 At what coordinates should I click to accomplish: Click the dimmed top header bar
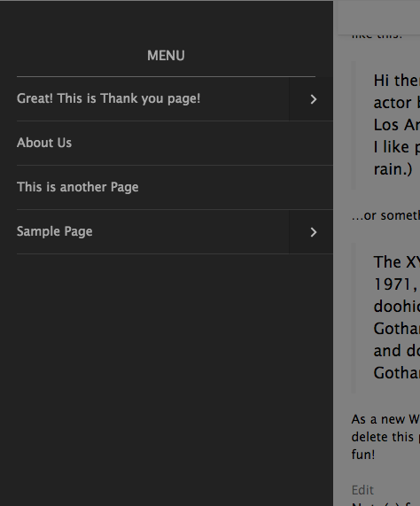coord(378,17)
